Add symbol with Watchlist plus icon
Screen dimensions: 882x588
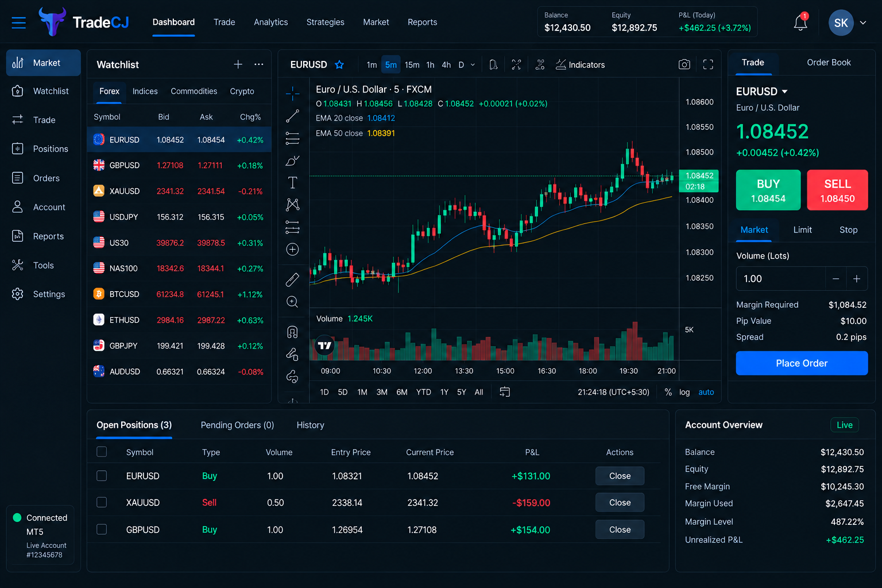238,64
